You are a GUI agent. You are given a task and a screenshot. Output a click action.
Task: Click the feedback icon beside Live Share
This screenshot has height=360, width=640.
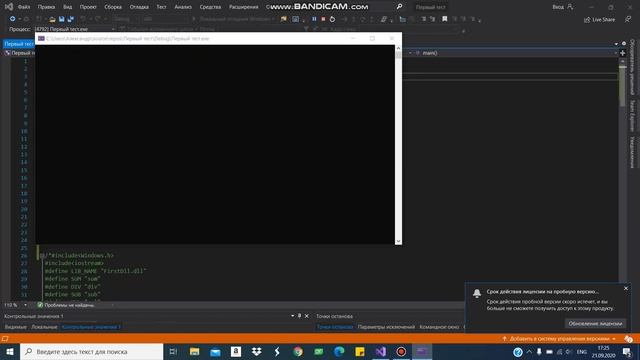pos(628,20)
